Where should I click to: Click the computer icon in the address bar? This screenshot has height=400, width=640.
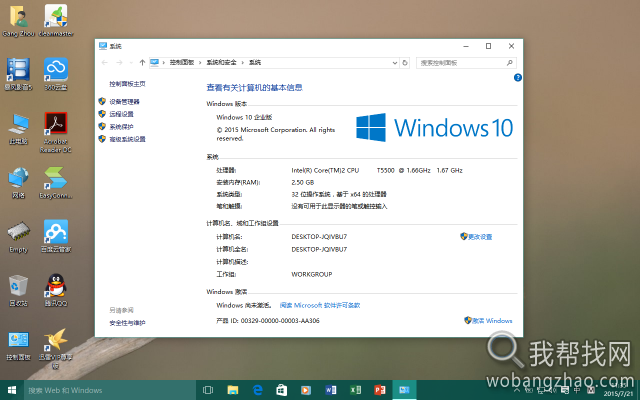tap(154, 62)
